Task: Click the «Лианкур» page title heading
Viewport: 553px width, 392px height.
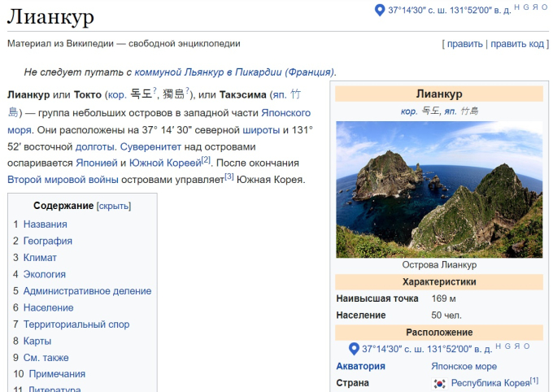Action: pyautogui.click(x=50, y=17)
